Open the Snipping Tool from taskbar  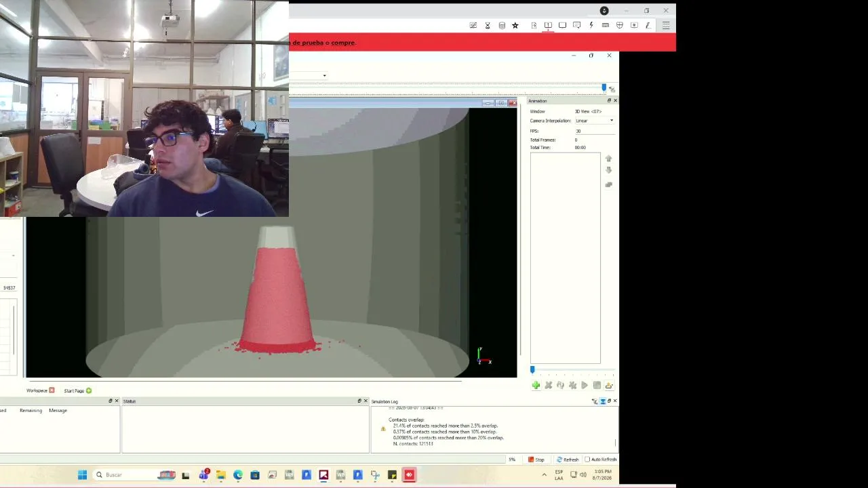pyautogui.click(x=375, y=475)
